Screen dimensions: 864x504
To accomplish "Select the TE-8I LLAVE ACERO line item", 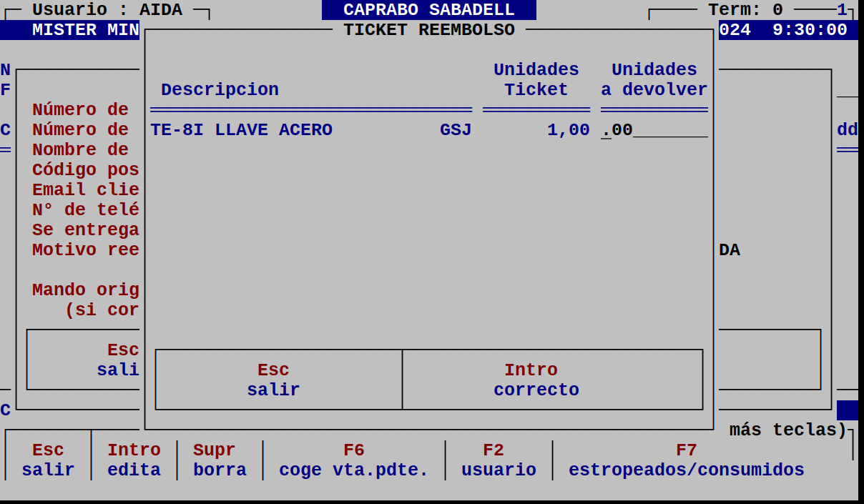I will [x=242, y=129].
